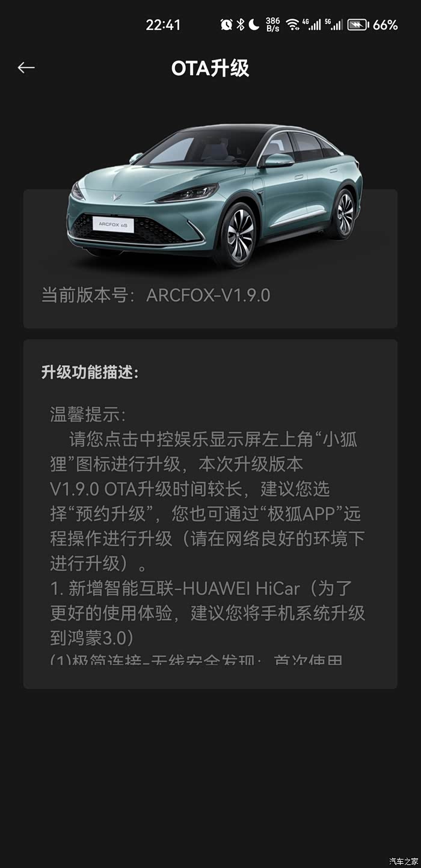Tap the Bluetooth status icon
The width and height of the screenshot is (421, 868).
click(x=241, y=25)
